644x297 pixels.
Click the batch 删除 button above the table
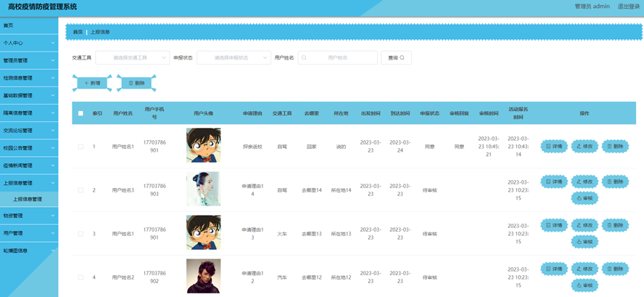[136, 83]
